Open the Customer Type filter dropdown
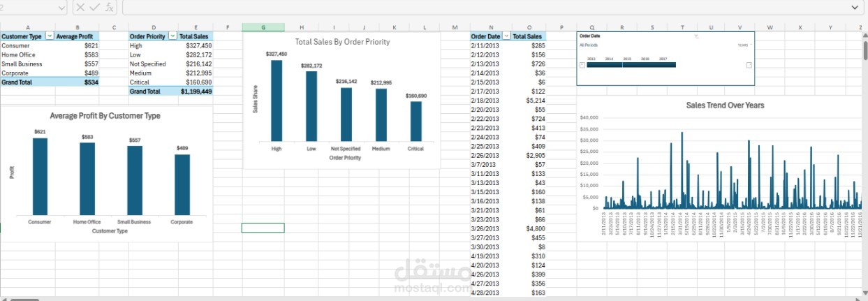Screen dimensions: 868x301 49,36
